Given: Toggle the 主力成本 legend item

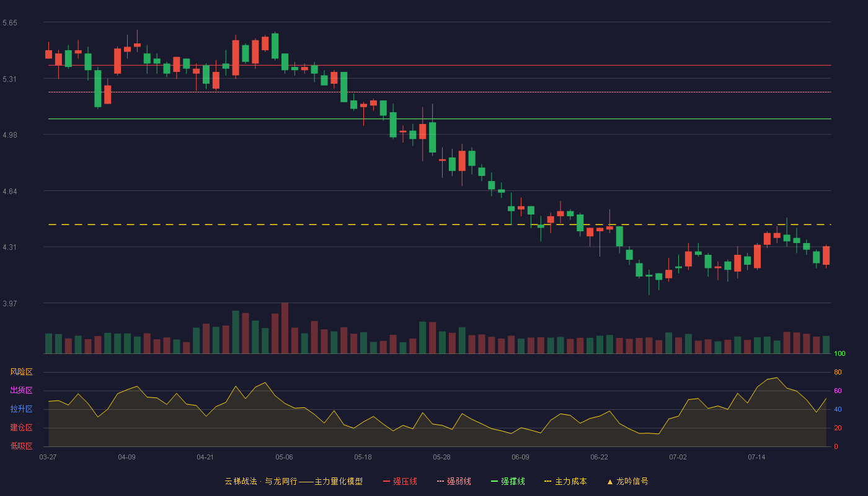Looking at the screenshot, I should [565, 481].
